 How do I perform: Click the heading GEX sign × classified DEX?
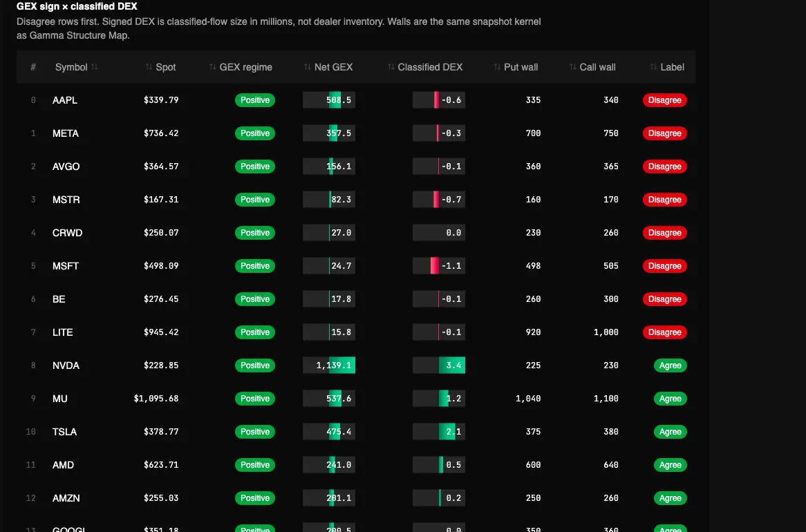pyautogui.click(x=77, y=7)
